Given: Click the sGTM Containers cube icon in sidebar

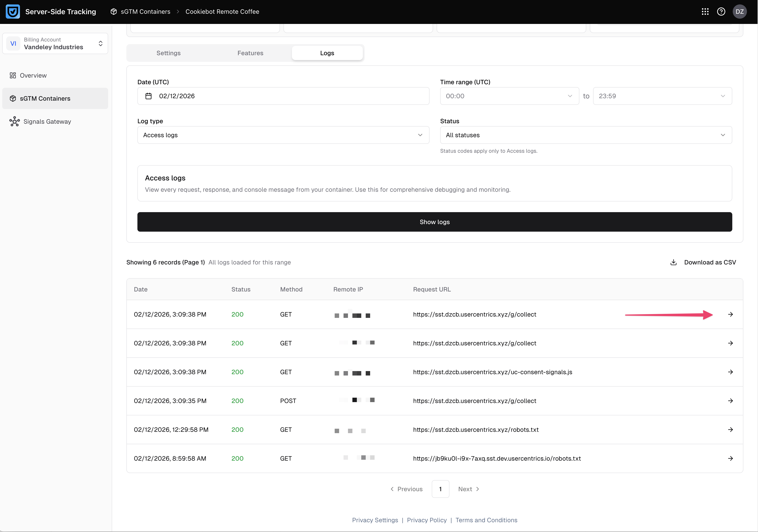Looking at the screenshot, I should (x=13, y=98).
